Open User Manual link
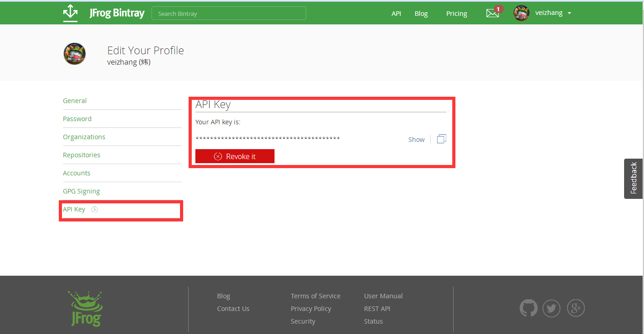 pyautogui.click(x=384, y=296)
